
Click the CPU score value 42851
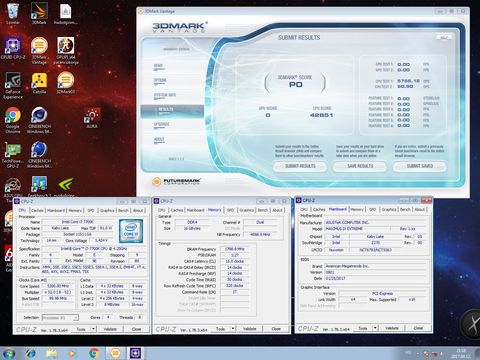point(321,115)
